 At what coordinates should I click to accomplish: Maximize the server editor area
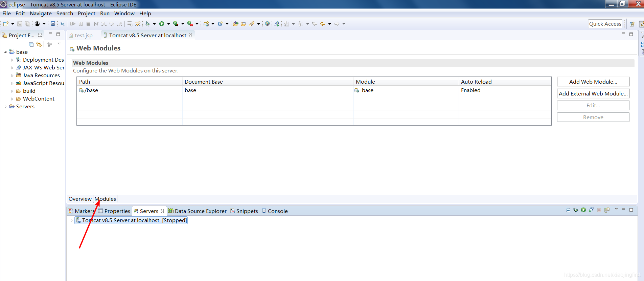click(631, 34)
